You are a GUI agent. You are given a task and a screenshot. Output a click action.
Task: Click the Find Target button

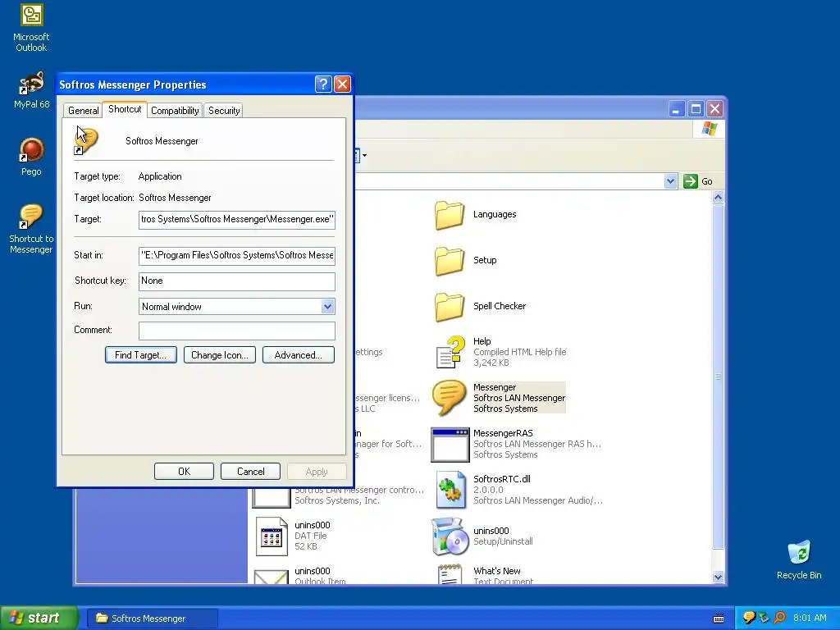point(141,354)
